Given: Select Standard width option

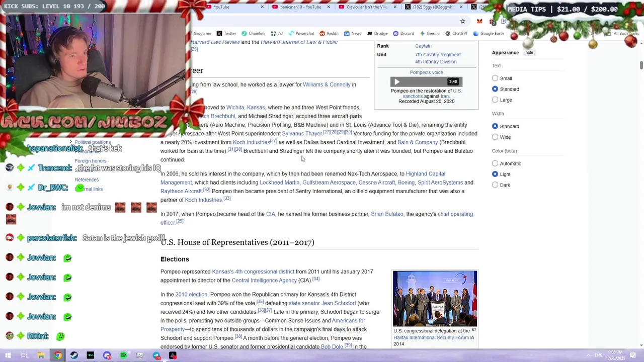Looking at the screenshot, I should pyautogui.click(x=495, y=126).
